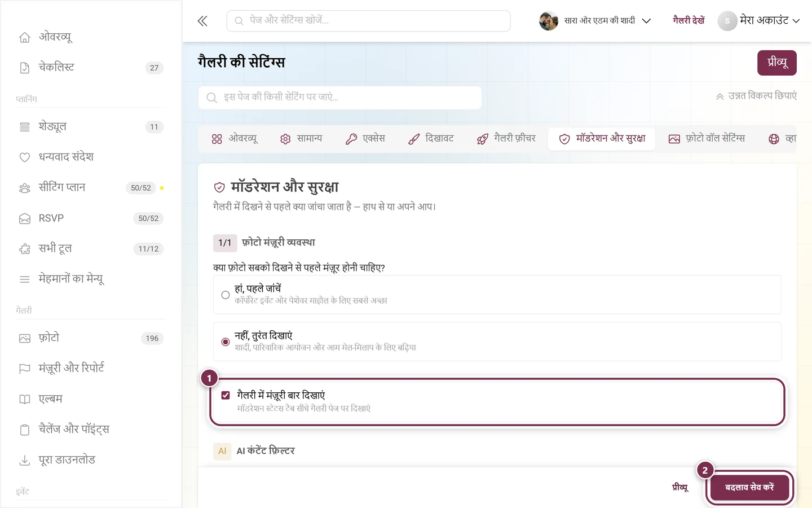Select the मॉडरेशन और सुरक्षा tab

(x=602, y=139)
